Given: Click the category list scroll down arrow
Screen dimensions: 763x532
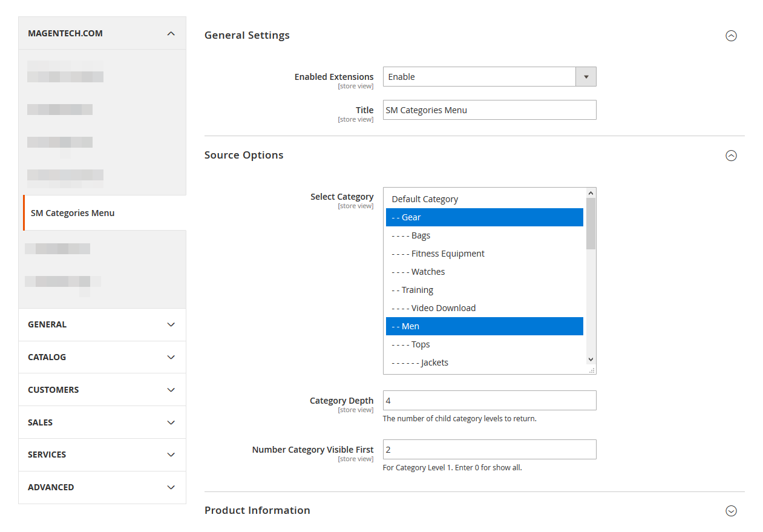Looking at the screenshot, I should tap(591, 359).
